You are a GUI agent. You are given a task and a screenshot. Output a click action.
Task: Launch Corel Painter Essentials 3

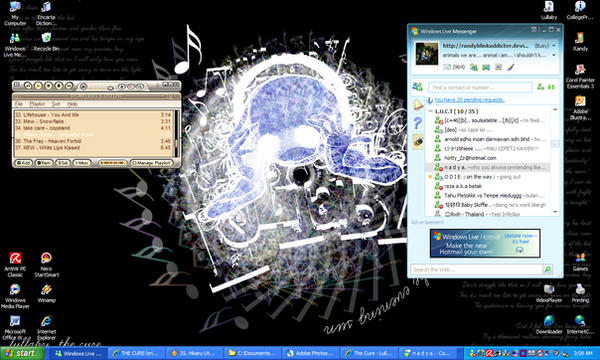click(x=580, y=76)
